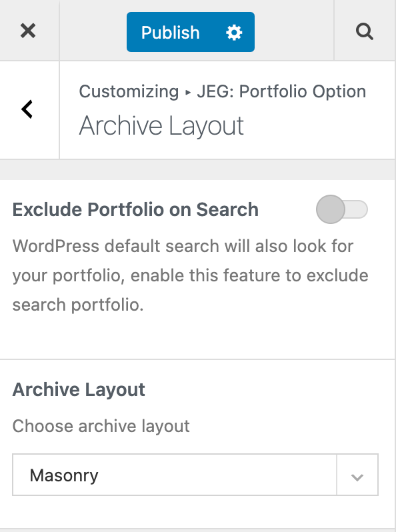Image resolution: width=396 pixels, height=532 pixels.
Task: Open the Masonry archive layout dropdown
Action: pyautogui.click(x=195, y=475)
